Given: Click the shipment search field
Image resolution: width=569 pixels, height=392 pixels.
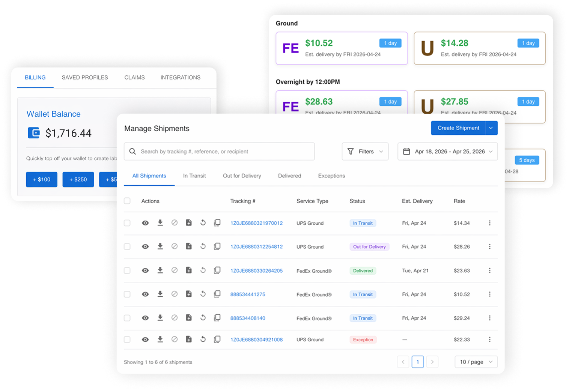Looking at the screenshot, I should [219, 152].
